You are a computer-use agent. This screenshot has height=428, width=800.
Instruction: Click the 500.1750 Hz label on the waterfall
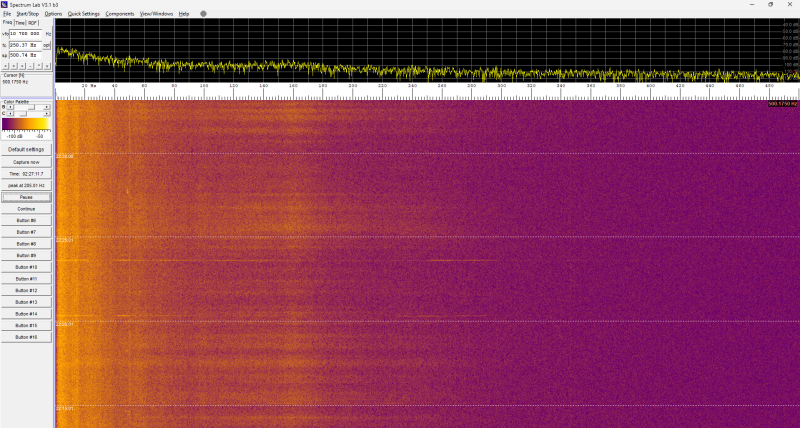pyautogui.click(x=783, y=104)
